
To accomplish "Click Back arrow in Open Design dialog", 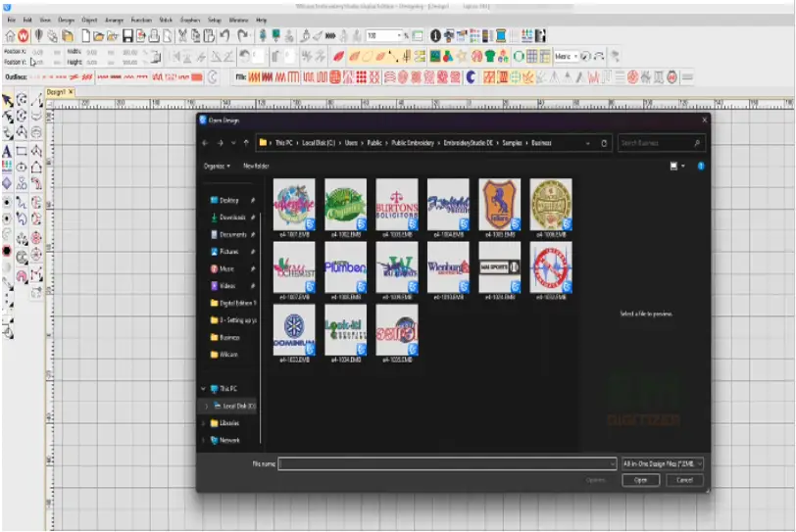I will (x=205, y=143).
